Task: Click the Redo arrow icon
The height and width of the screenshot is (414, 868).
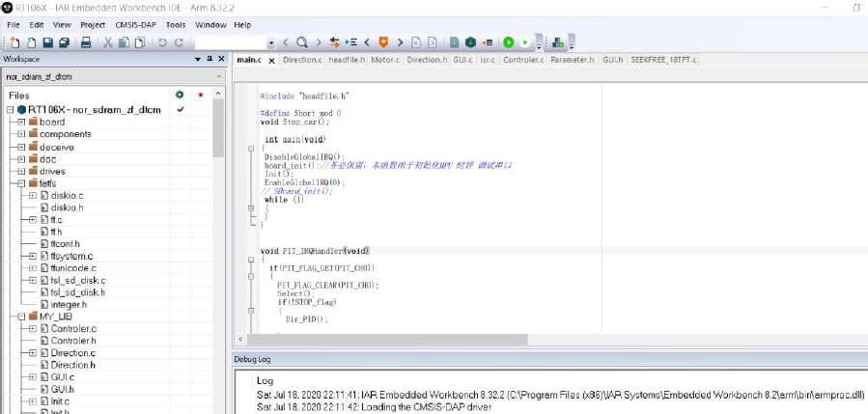Action: click(179, 42)
